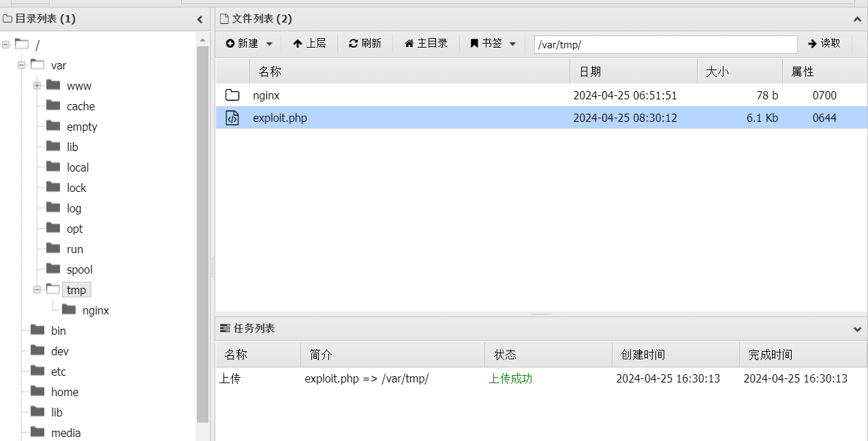868x441 pixels.
Task: Collapse the var folder tree node
Action: pos(22,65)
